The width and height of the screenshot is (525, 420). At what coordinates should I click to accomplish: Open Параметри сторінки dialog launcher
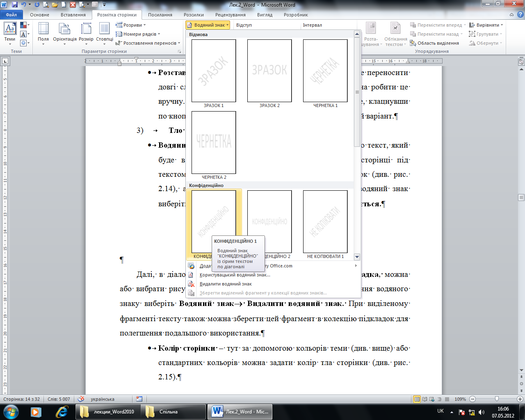click(x=179, y=52)
